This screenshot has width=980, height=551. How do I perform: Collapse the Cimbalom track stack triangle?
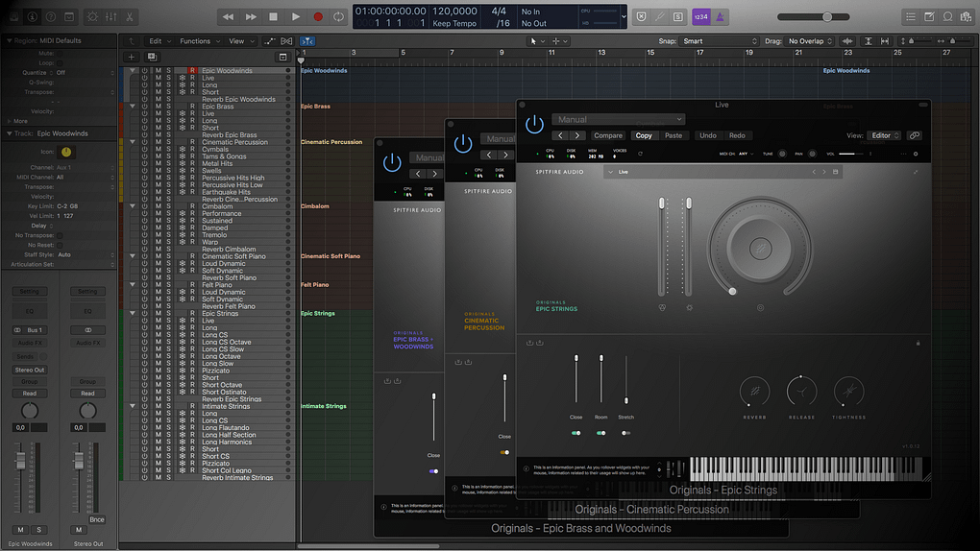pyautogui.click(x=133, y=206)
